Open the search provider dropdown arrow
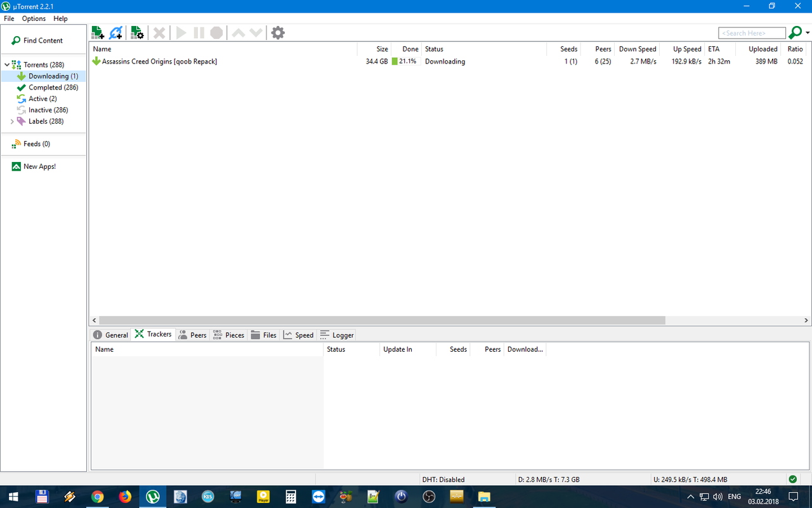 [807, 33]
